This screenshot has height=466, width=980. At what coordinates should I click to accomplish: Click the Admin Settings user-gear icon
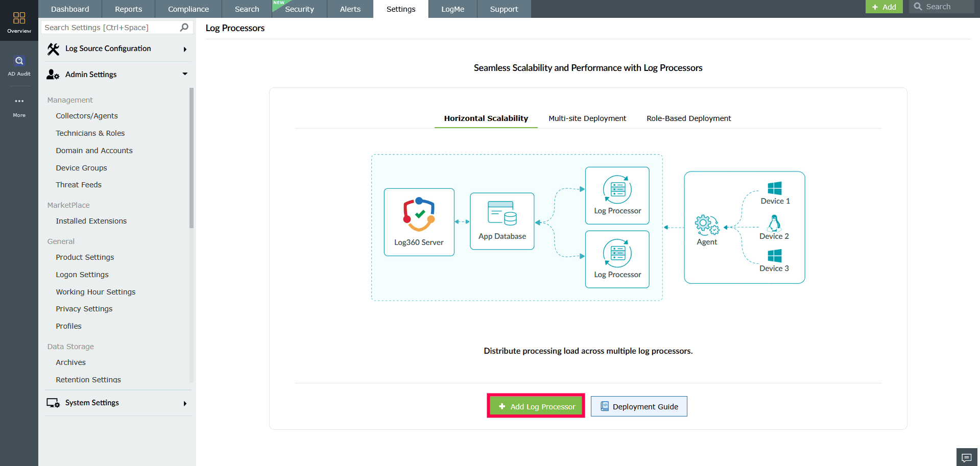click(53, 75)
